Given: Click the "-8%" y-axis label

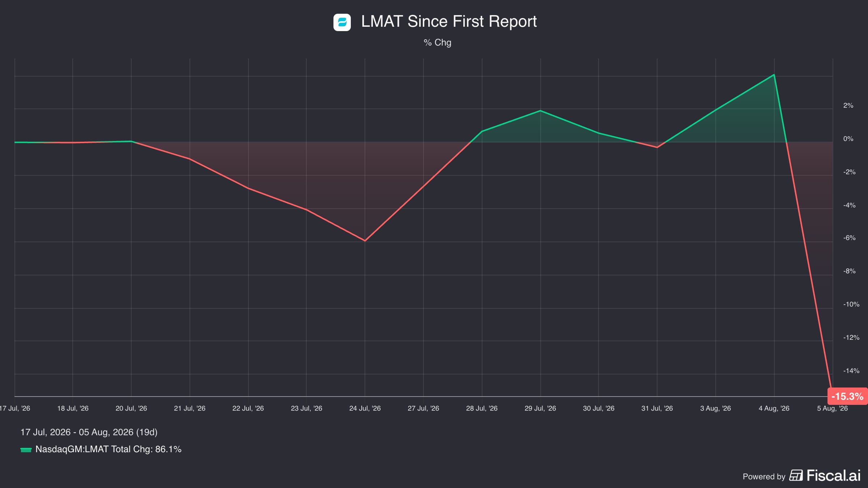Looking at the screenshot, I should (x=850, y=271).
